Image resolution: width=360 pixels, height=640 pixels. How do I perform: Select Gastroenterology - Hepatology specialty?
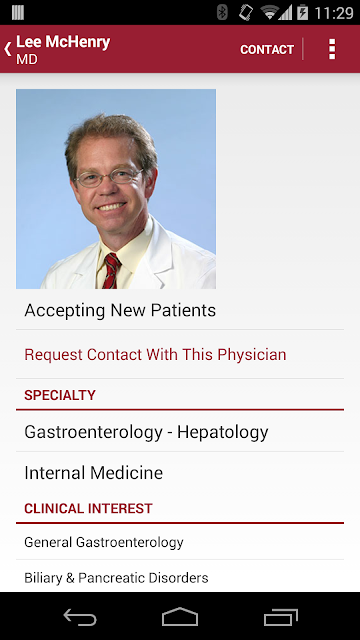click(180, 432)
